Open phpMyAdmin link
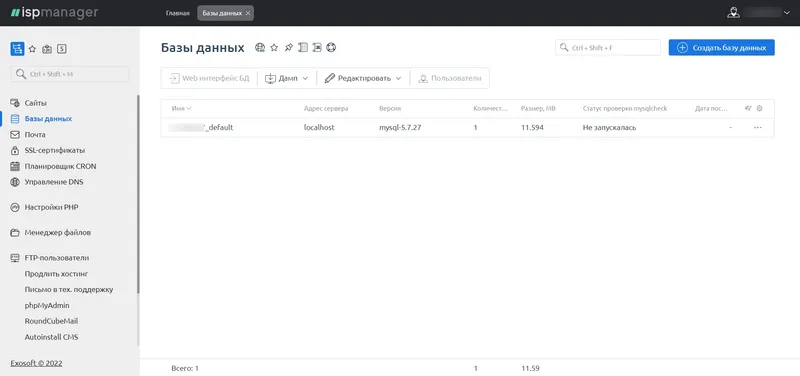The height and width of the screenshot is (376, 800). click(x=47, y=306)
